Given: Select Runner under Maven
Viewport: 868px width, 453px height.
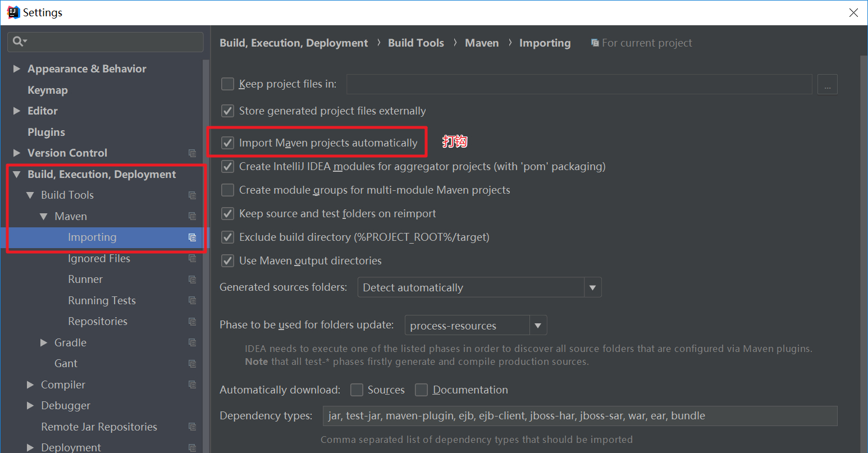Looking at the screenshot, I should (x=85, y=280).
